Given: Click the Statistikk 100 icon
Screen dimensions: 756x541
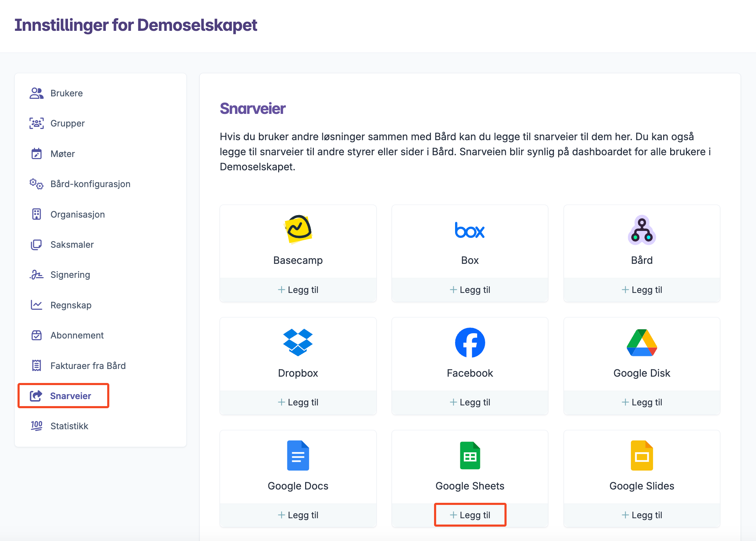Looking at the screenshot, I should [x=36, y=426].
